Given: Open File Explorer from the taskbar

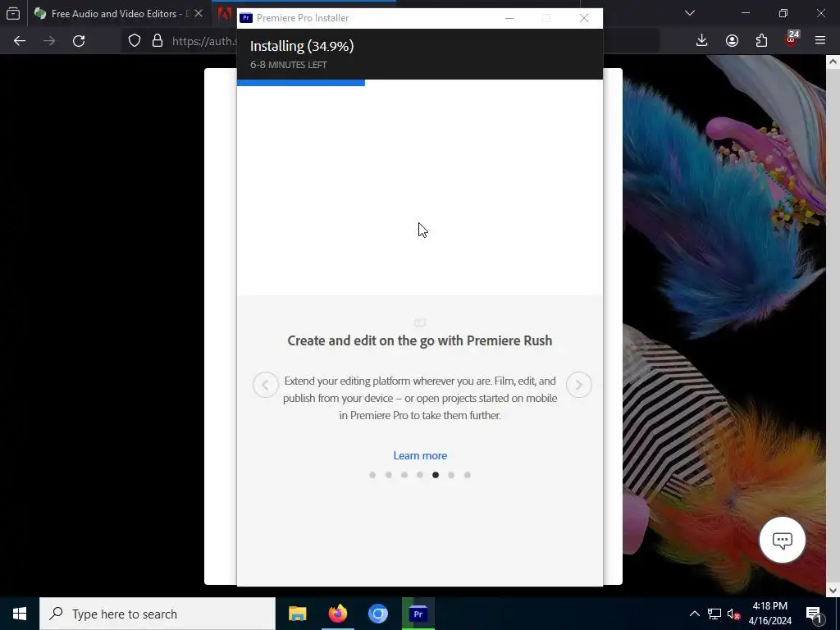Looking at the screenshot, I should [297, 614].
